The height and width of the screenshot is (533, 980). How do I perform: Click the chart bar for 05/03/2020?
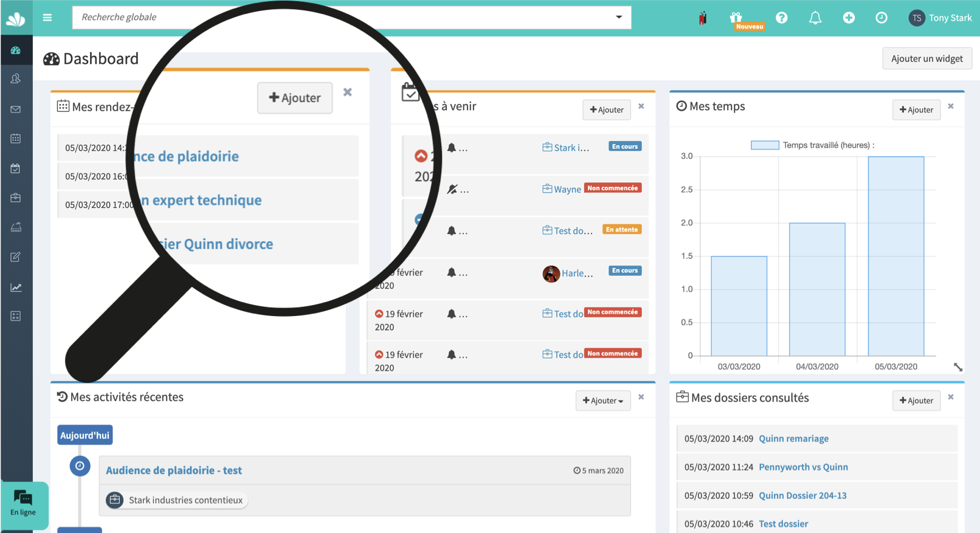(x=896, y=256)
